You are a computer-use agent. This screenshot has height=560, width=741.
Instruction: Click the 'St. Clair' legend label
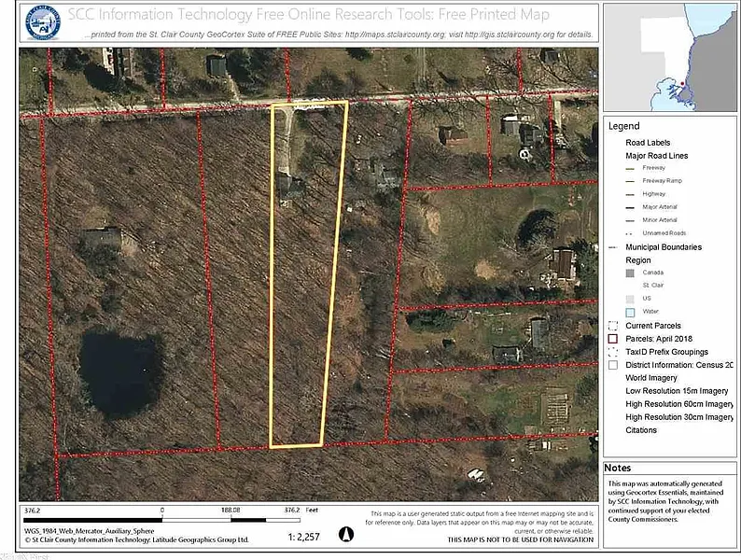(x=653, y=285)
